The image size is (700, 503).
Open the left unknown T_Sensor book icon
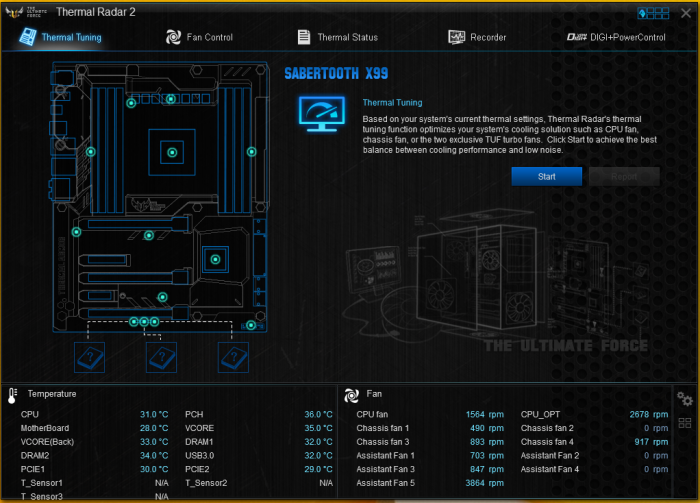89,357
